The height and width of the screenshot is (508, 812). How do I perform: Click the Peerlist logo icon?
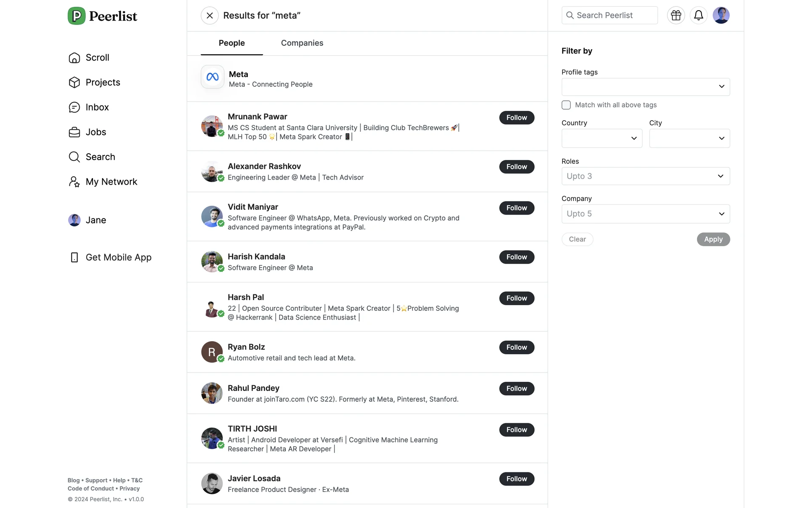pyautogui.click(x=77, y=16)
